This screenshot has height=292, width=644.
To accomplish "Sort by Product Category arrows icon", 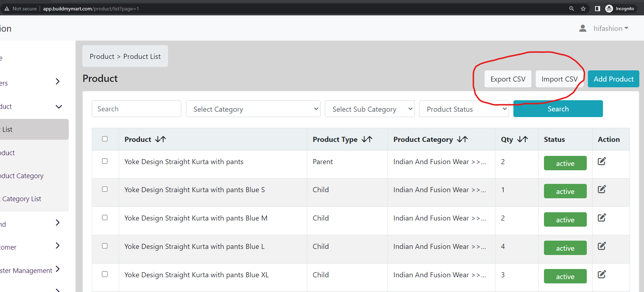I will click(462, 139).
